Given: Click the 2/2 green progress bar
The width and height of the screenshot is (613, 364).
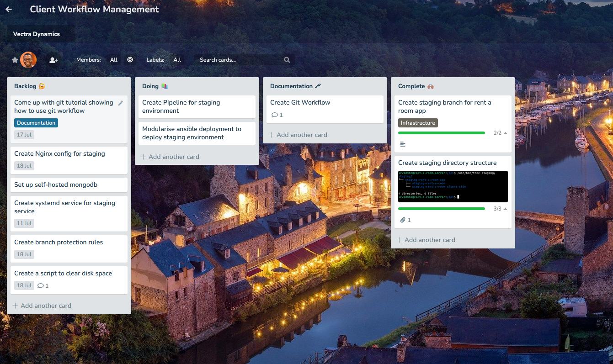Looking at the screenshot, I should pyautogui.click(x=442, y=133).
